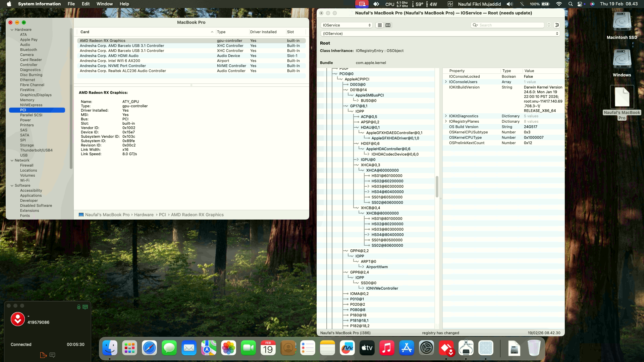
Task: Open Freeform app in Dock
Action: coord(347,348)
